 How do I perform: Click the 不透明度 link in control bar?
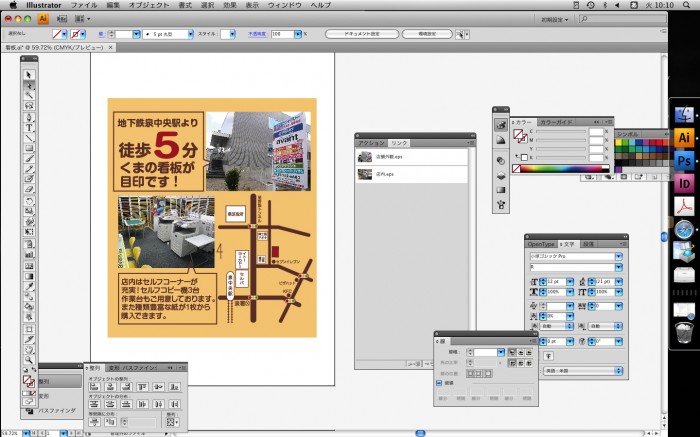257,34
